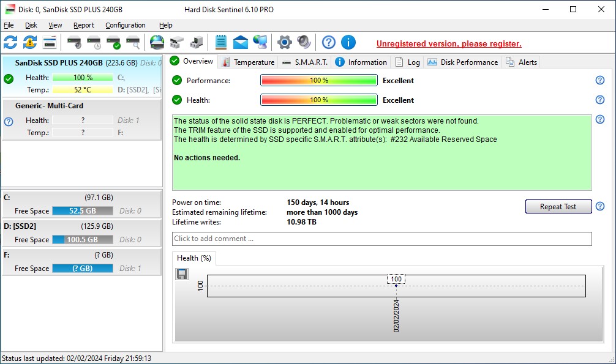Click the floppy disk save icon by the health graph
The image size is (616, 364).
pyautogui.click(x=182, y=273)
